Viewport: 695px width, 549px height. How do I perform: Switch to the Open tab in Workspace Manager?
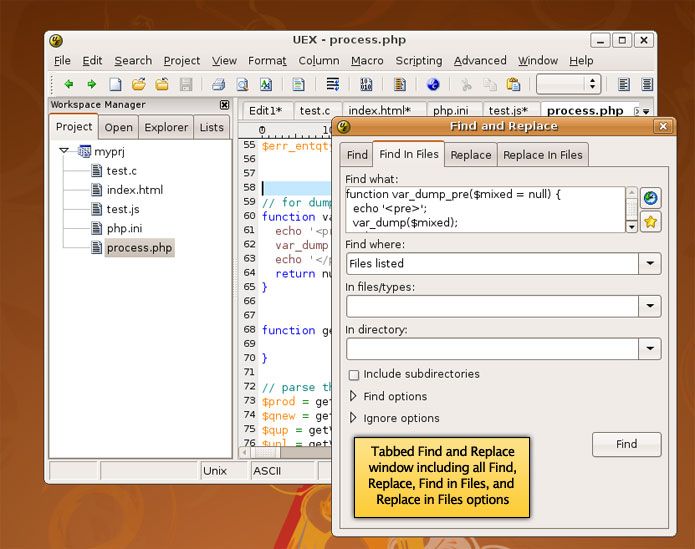[118, 128]
